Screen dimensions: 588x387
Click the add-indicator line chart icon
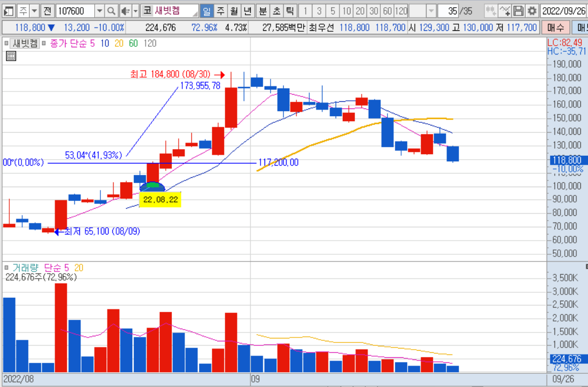505,11
